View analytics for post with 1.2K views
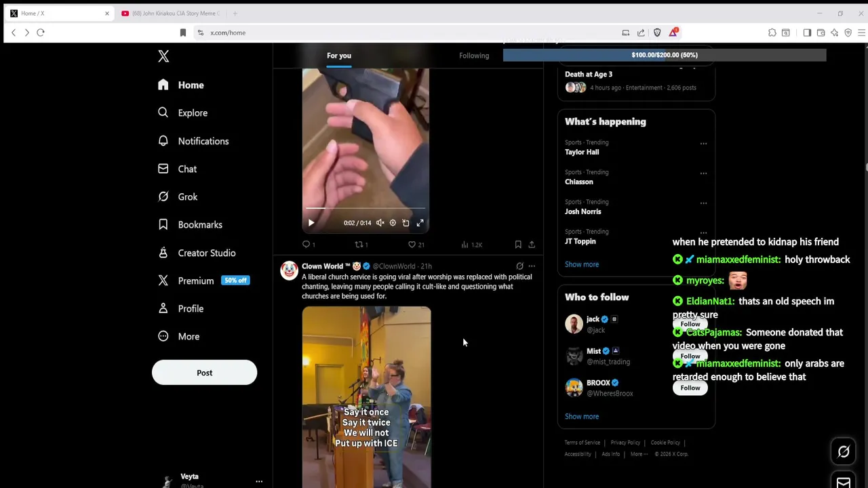 pyautogui.click(x=471, y=245)
